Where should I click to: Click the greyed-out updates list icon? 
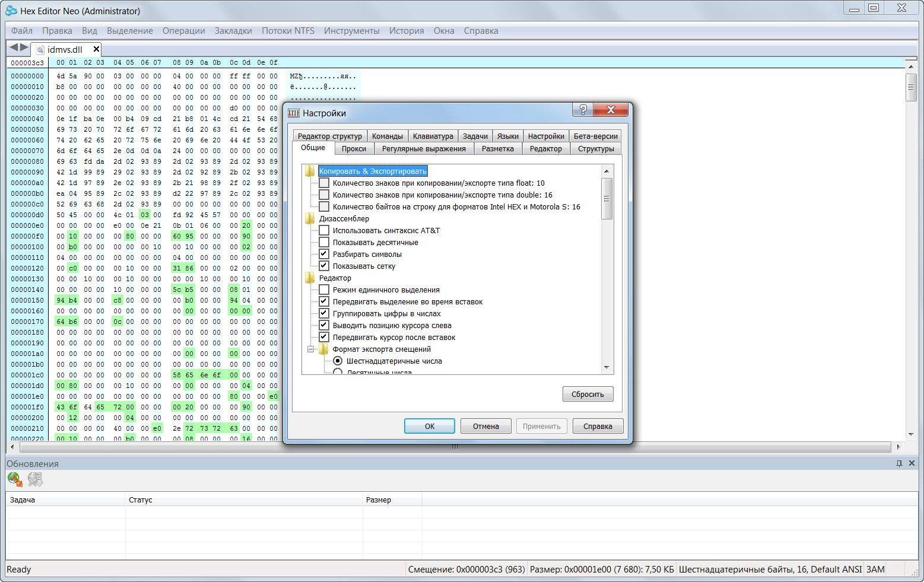(x=35, y=479)
